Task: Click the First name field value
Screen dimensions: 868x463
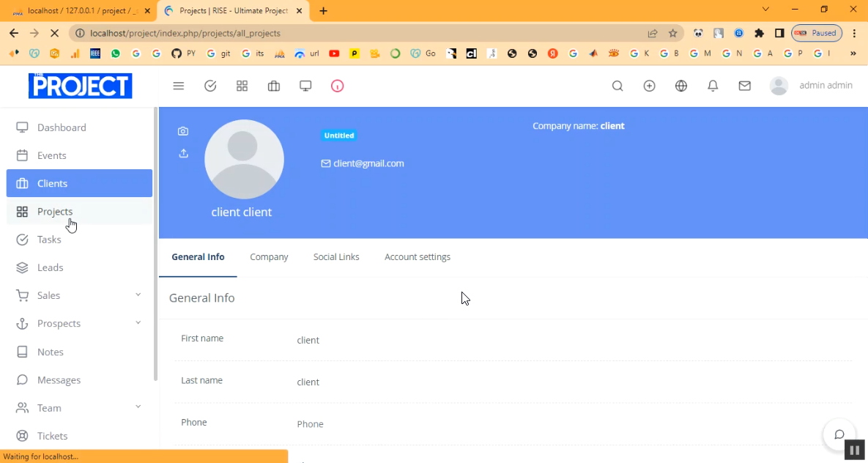Action: pos(308,340)
